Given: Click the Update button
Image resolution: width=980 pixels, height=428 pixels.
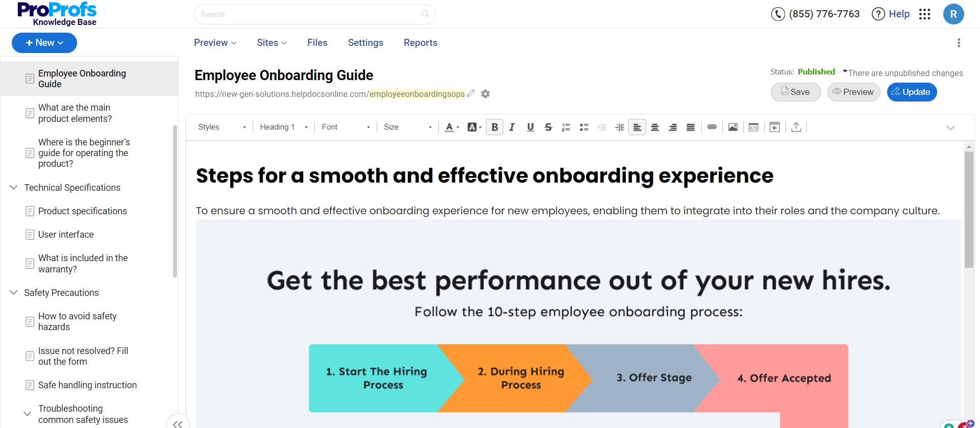Looking at the screenshot, I should click(911, 92).
